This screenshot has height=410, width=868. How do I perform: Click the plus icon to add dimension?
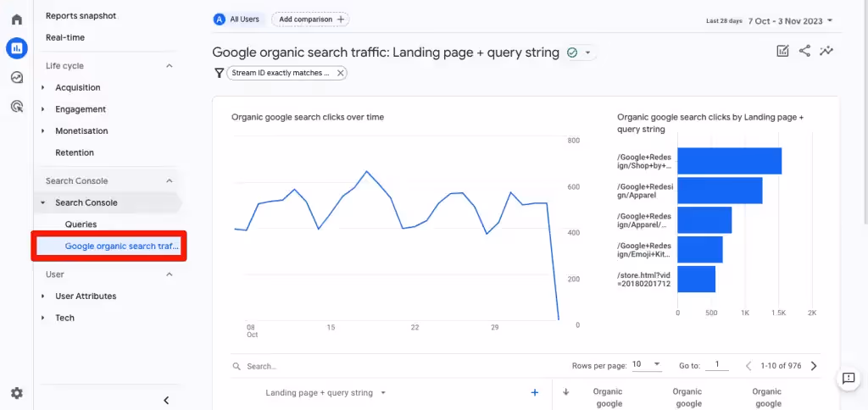pyautogui.click(x=535, y=392)
